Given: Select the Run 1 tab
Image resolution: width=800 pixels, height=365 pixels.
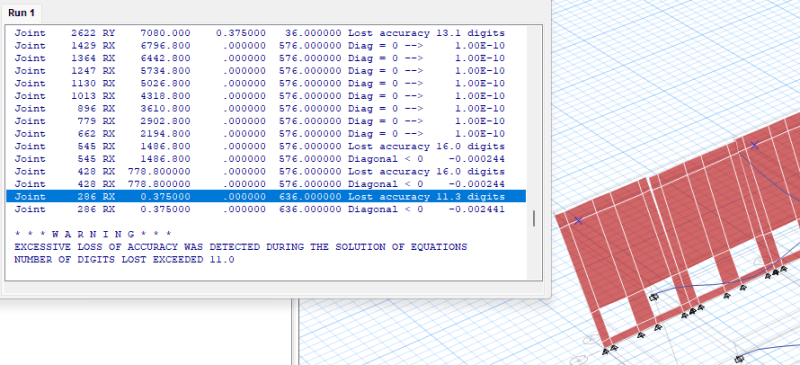Looking at the screenshot, I should (21, 12).
